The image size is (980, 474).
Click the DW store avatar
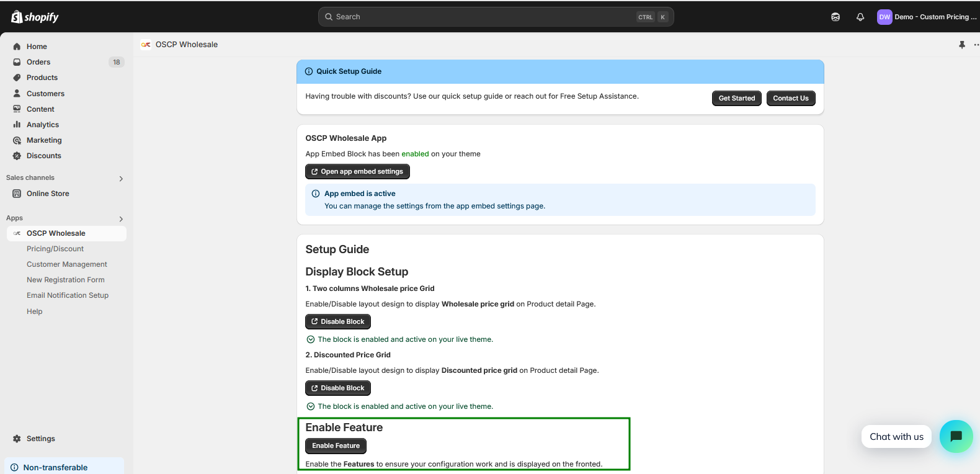point(884,17)
